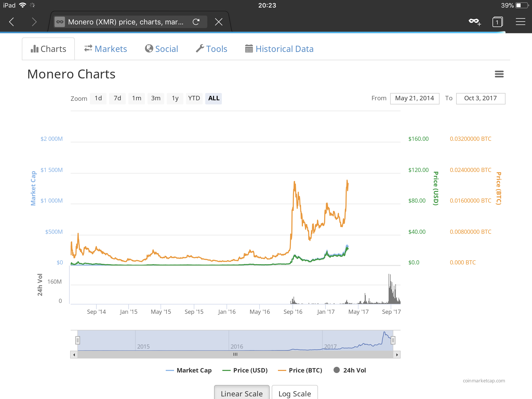Toggle Price (BTC) series in legend

(300, 370)
